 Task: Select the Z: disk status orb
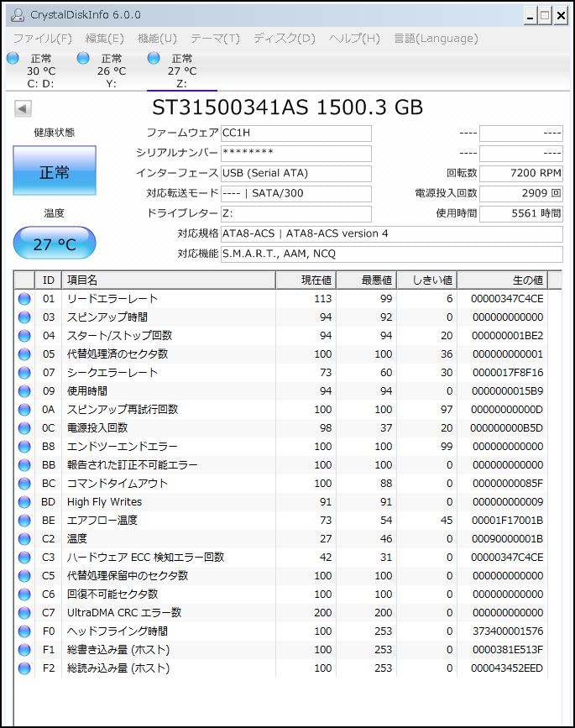tap(154, 59)
